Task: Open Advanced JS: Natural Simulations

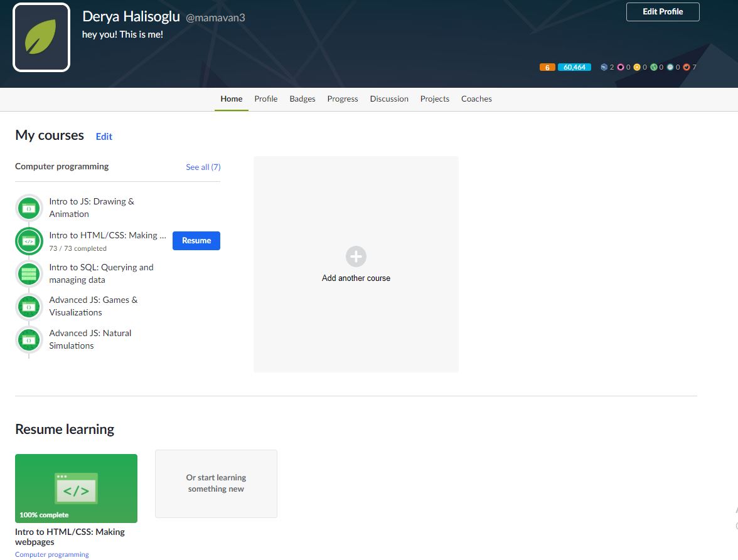Action: tap(90, 339)
